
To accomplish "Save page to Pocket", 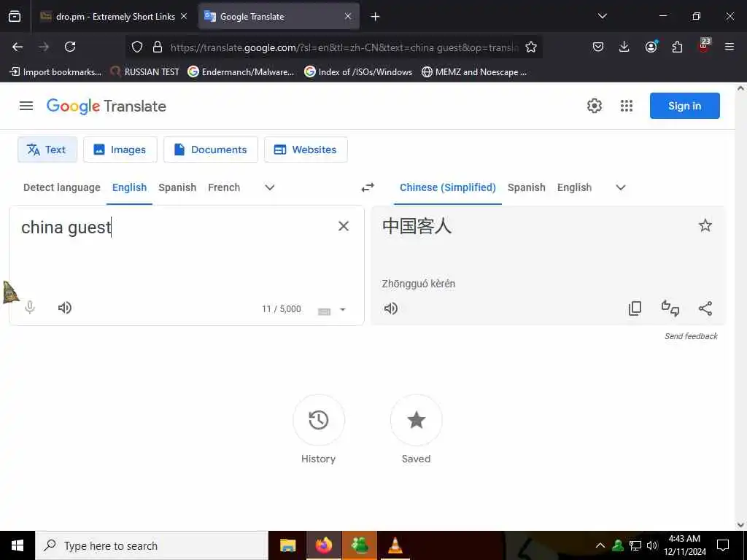I will (x=598, y=47).
